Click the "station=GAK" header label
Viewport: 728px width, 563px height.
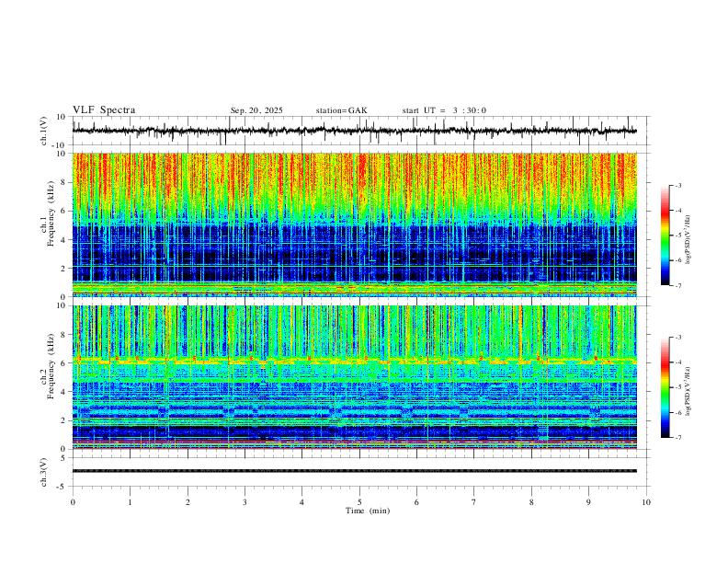click(x=341, y=110)
